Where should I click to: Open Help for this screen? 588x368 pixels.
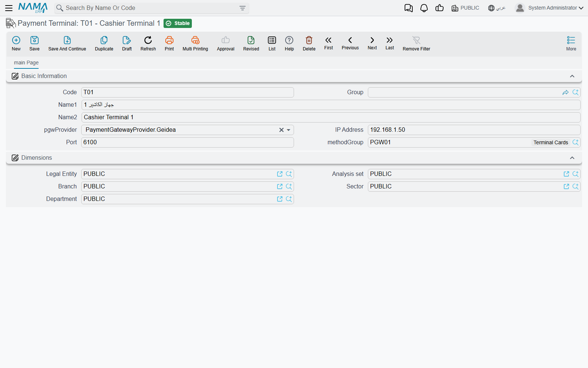[x=289, y=43]
